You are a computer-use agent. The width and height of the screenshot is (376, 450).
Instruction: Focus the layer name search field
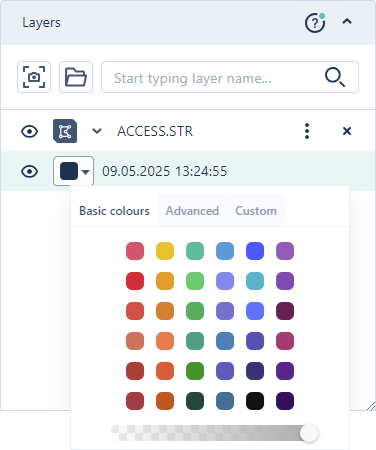[x=230, y=77]
